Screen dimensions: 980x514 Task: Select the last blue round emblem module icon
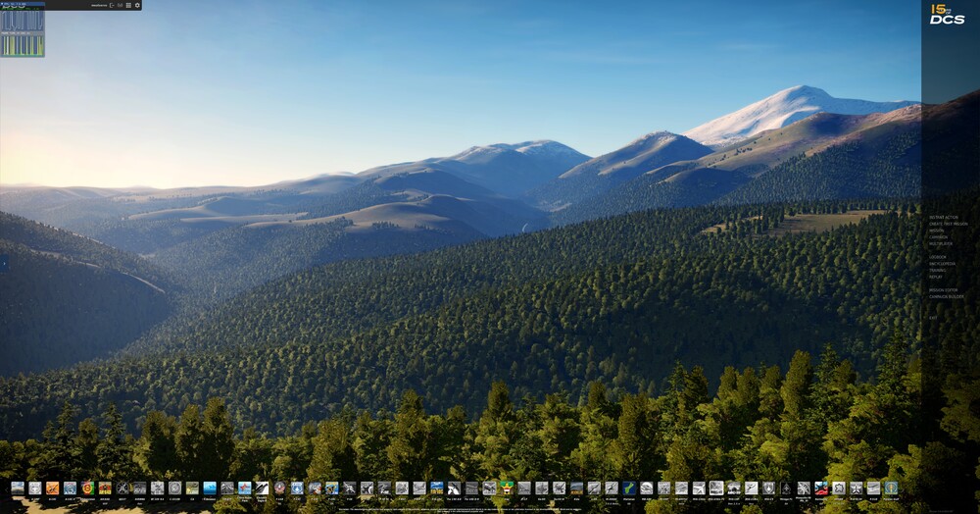point(891,488)
